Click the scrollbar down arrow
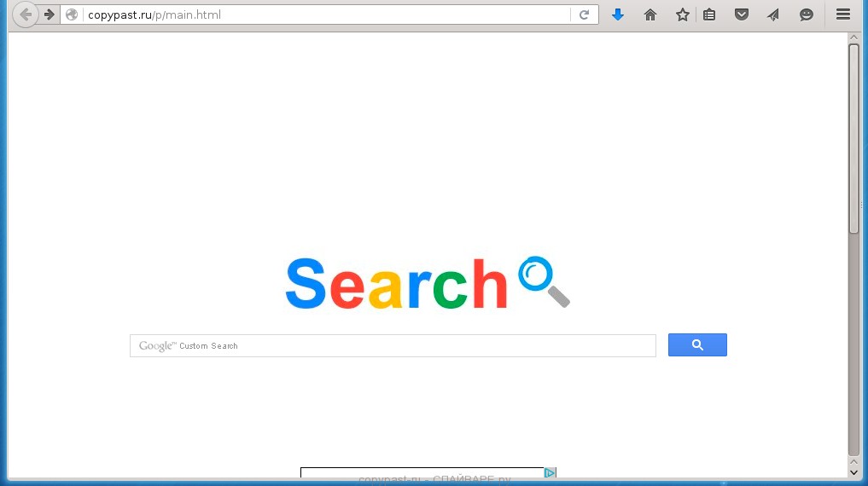 pos(853,472)
